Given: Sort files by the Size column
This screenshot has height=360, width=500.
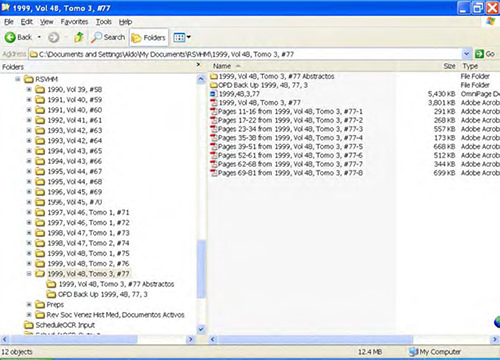Looking at the screenshot, I should pyautogui.click(x=449, y=66).
